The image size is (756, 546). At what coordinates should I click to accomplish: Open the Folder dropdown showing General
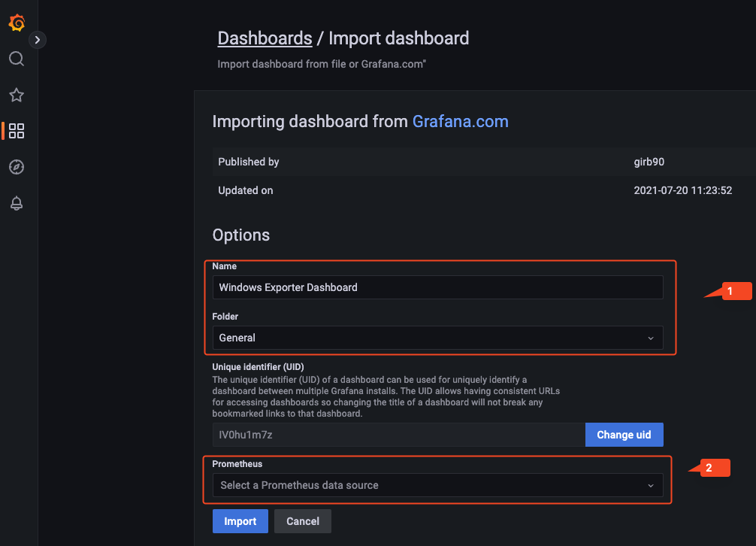(x=438, y=338)
